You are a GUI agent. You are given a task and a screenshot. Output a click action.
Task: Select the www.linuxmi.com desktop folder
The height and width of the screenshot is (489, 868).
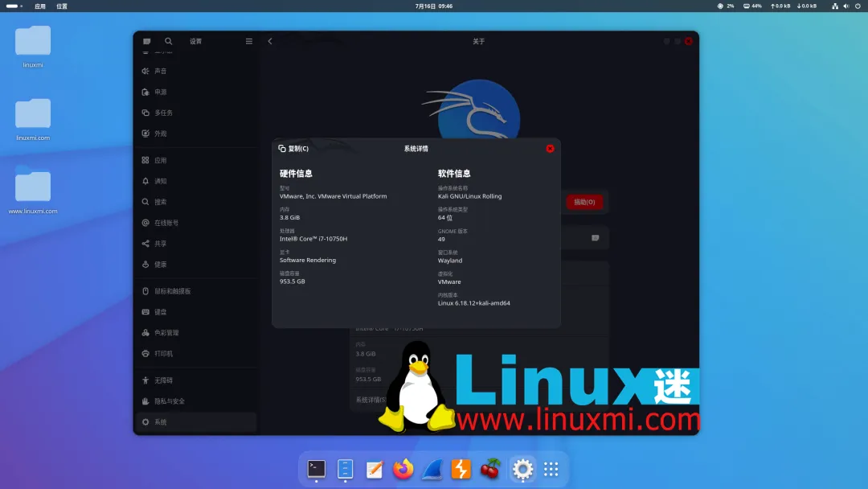tap(33, 191)
